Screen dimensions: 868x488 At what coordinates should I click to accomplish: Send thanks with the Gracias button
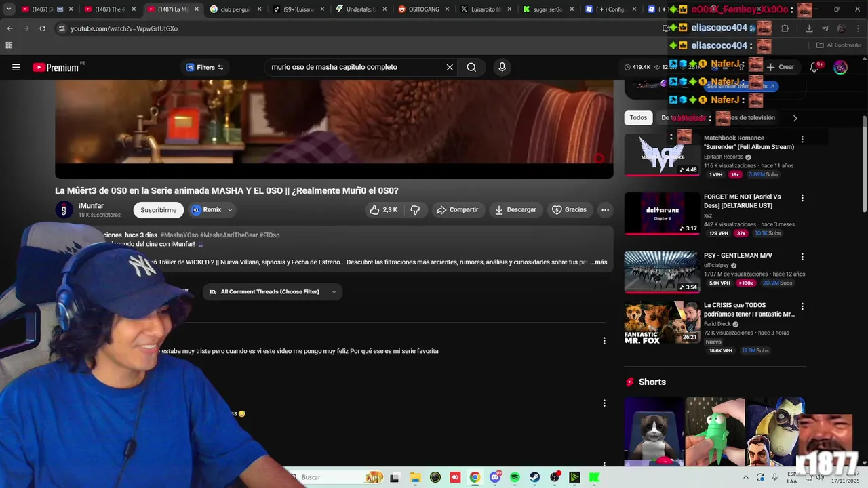click(569, 210)
